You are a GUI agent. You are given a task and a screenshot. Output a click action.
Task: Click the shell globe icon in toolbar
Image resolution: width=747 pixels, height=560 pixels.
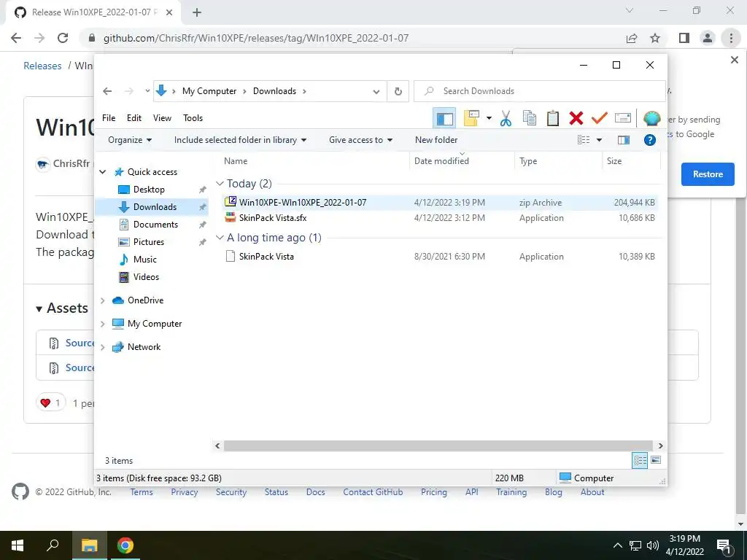point(651,118)
